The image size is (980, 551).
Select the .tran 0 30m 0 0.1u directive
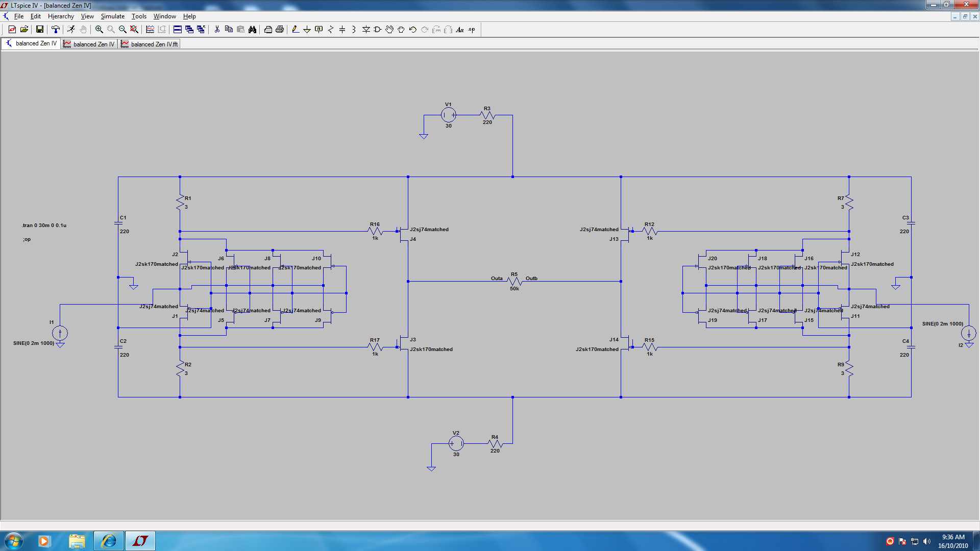coord(44,225)
